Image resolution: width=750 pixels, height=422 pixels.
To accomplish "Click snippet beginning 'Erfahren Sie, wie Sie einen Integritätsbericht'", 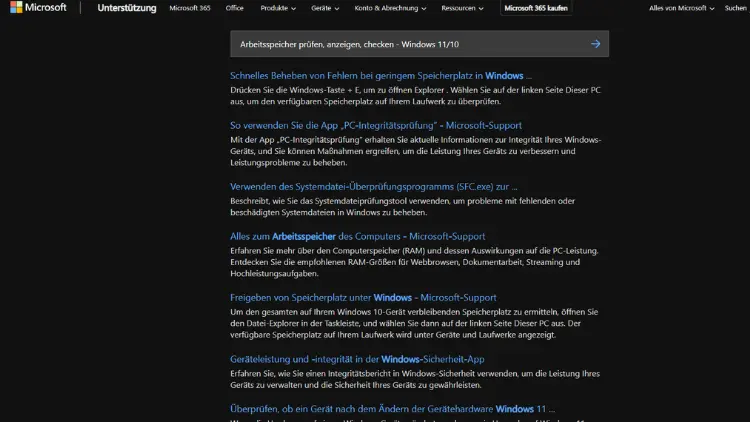I will coord(415,379).
